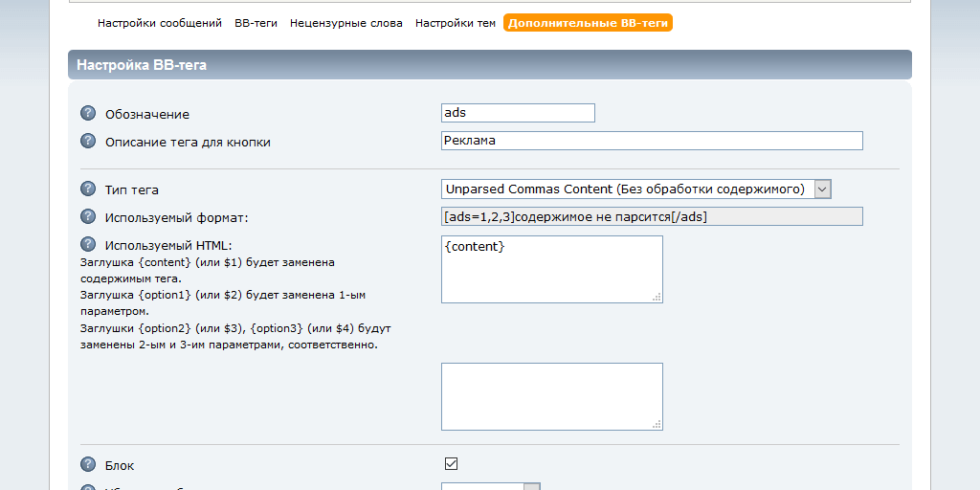Image resolution: width=980 pixels, height=490 pixels.
Task: Click resize handle of empty lower textarea
Action: 657,425
